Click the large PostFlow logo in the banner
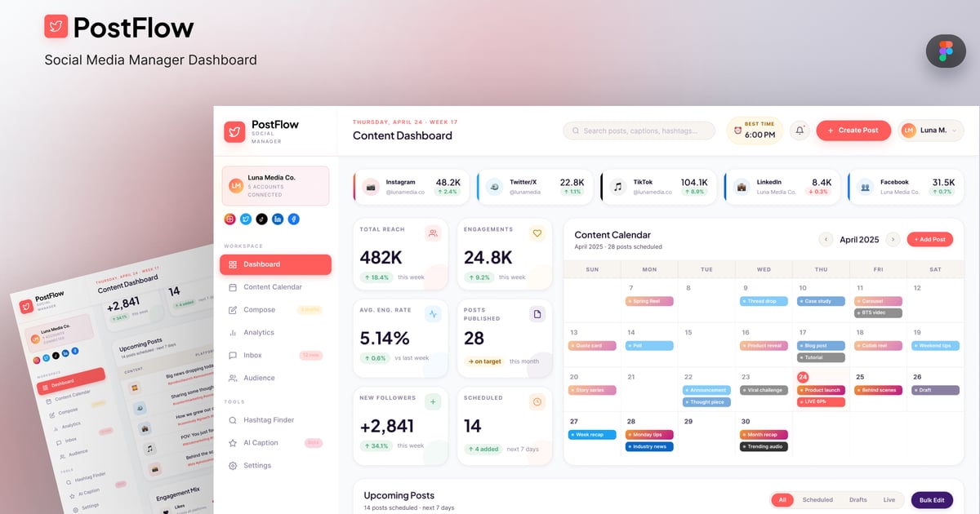 [56, 27]
